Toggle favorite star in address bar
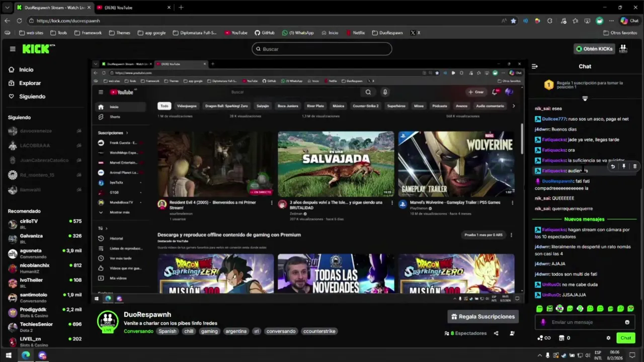 coord(513,21)
